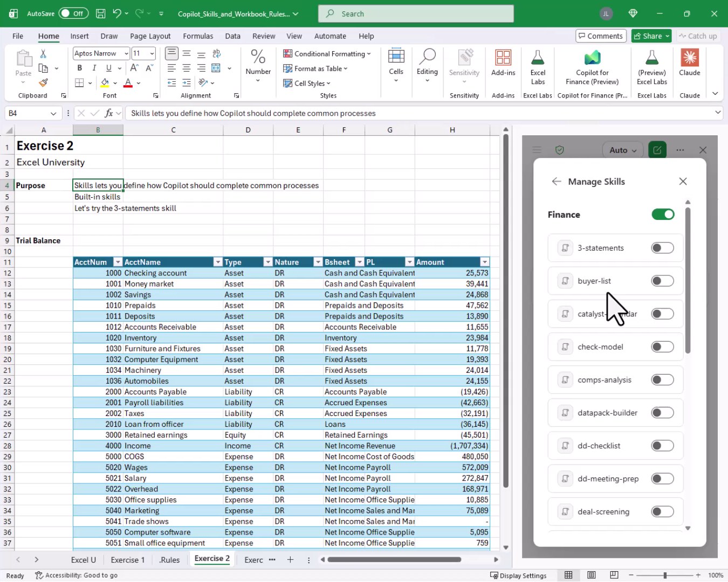Open the font size dropdown
Screen dimensions: 728x582
(x=152, y=53)
